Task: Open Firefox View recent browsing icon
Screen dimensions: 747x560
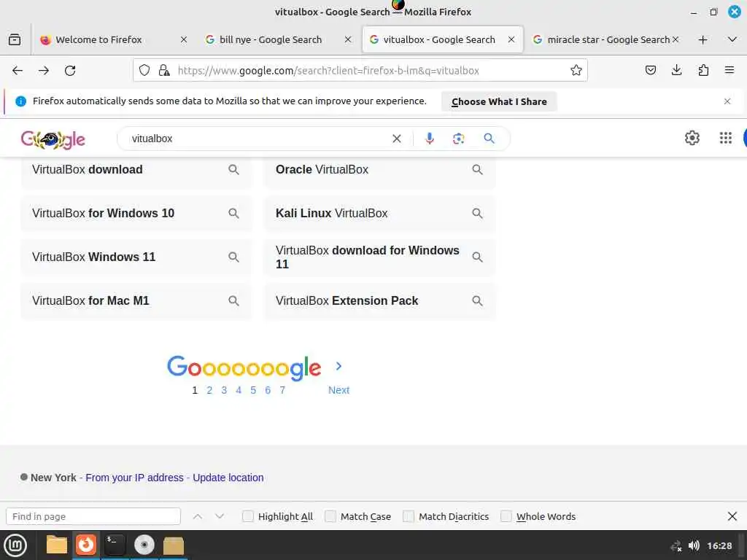Action: point(15,39)
